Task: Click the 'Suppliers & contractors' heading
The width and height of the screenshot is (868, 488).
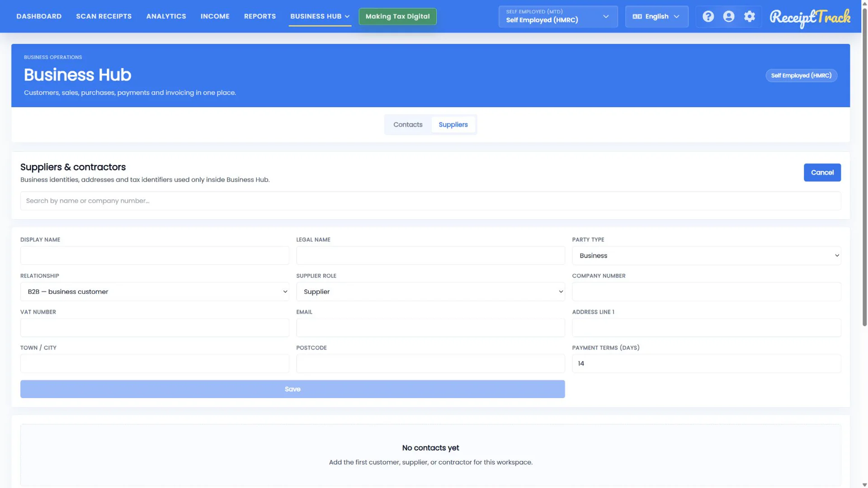Action: pos(73,167)
